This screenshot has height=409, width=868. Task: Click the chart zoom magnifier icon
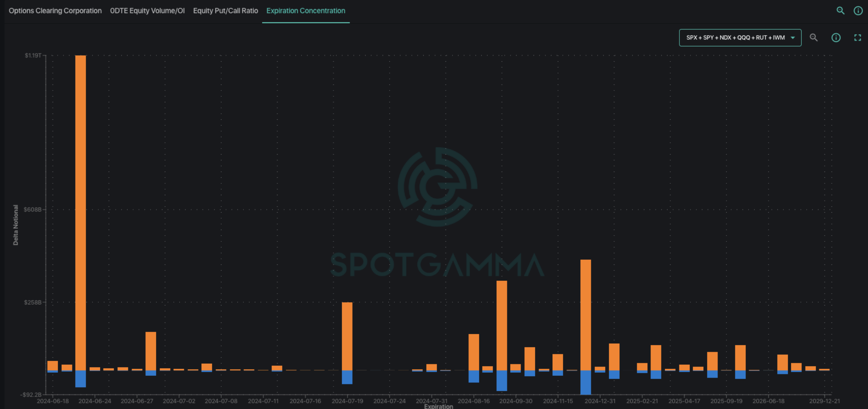coord(813,38)
